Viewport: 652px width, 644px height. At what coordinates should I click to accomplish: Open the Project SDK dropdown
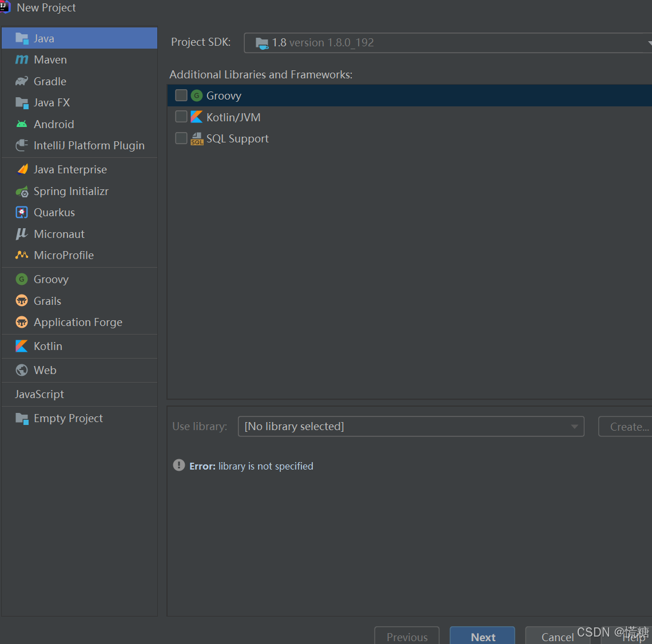pos(448,43)
